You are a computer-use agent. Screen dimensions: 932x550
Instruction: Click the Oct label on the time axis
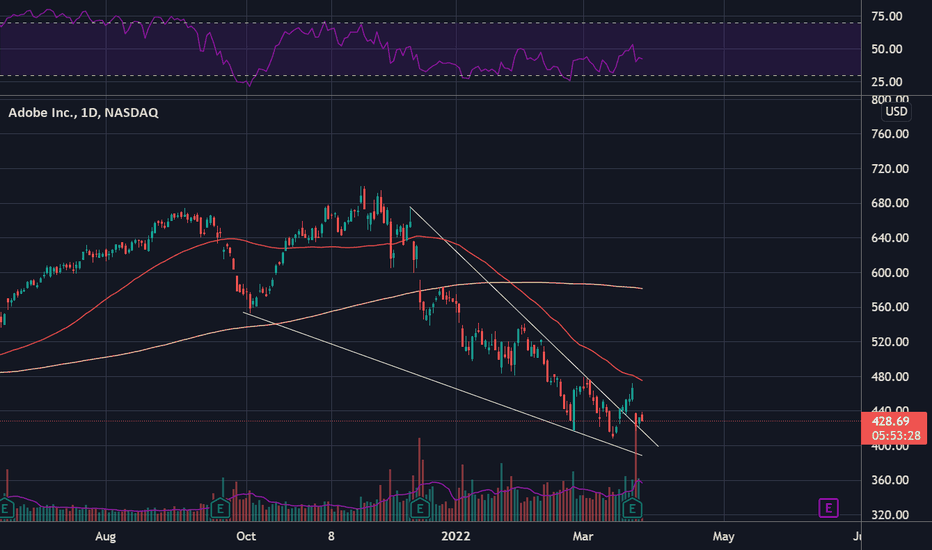tap(246, 536)
